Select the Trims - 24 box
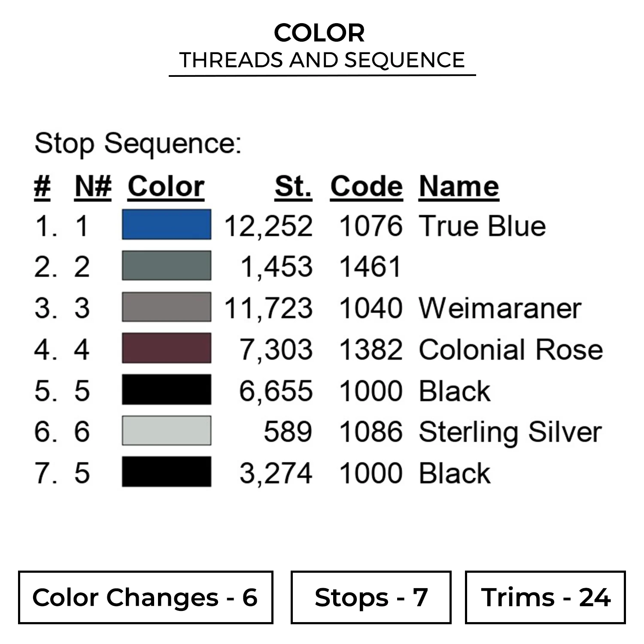The width and height of the screenshot is (644, 644). tap(545, 597)
